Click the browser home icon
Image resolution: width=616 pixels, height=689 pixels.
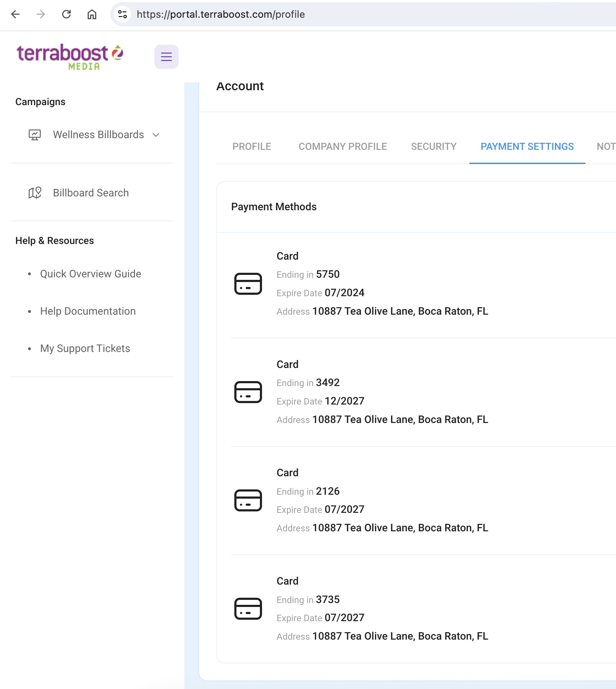92,15
